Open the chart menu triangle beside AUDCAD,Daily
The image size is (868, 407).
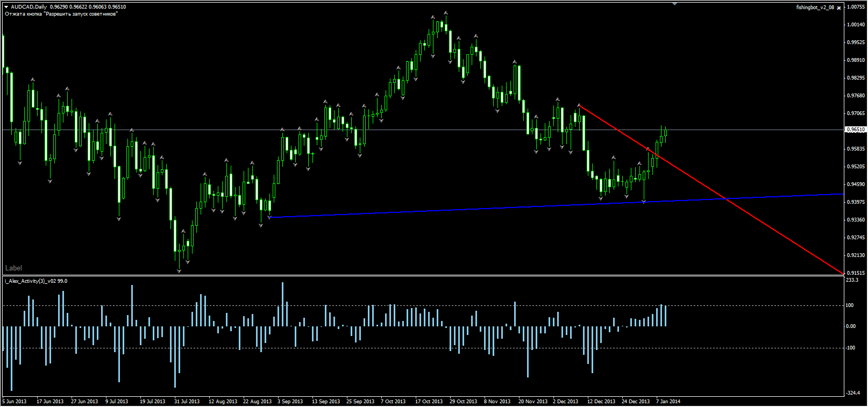(6, 7)
